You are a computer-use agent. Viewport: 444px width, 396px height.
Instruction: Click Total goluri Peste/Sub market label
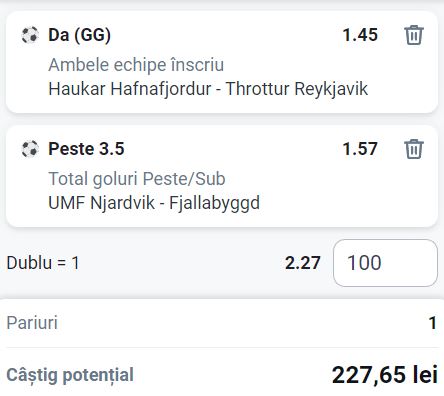coord(137,179)
